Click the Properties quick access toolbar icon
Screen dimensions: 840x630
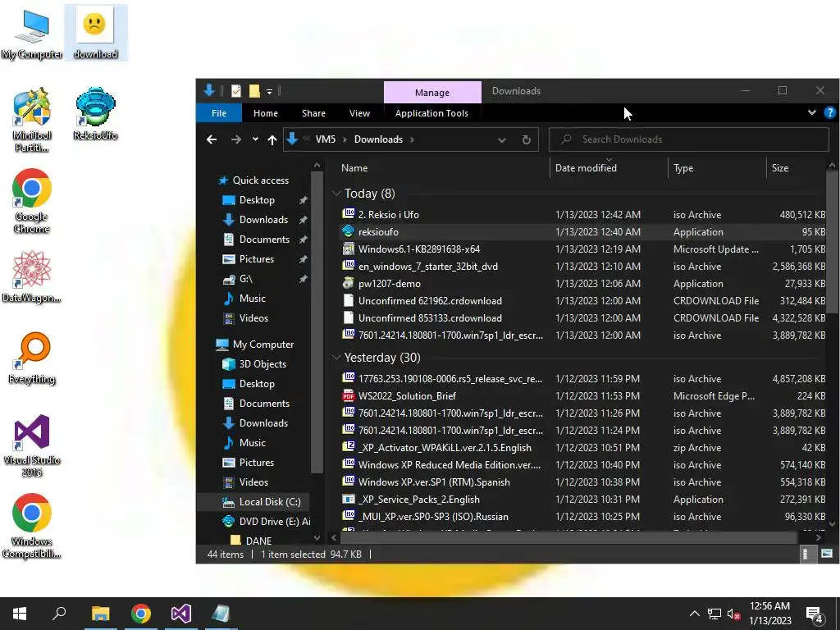pos(235,91)
